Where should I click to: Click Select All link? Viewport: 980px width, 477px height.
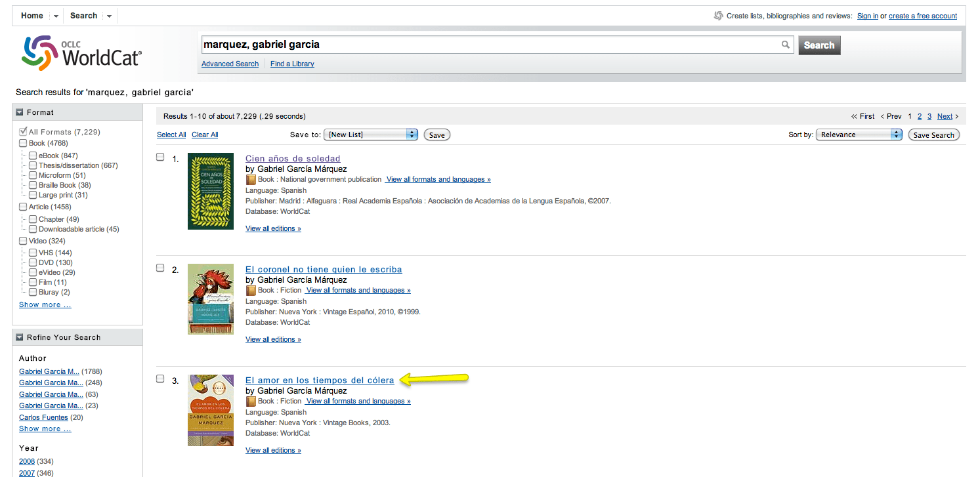pos(171,135)
